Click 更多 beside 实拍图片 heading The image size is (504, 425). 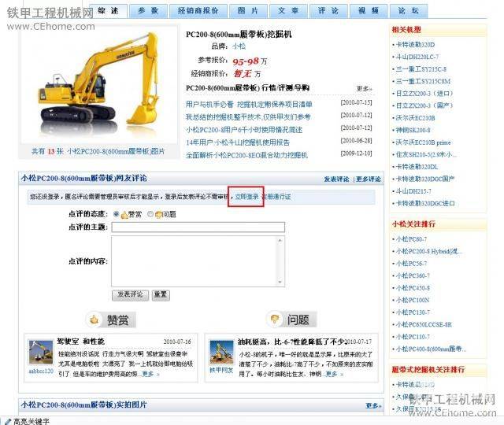[x=372, y=406]
